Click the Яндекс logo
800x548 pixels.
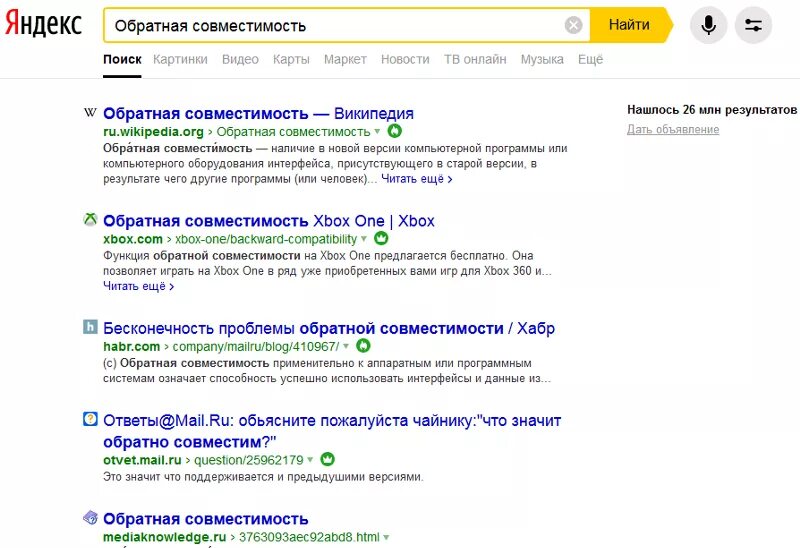tap(43, 24)
